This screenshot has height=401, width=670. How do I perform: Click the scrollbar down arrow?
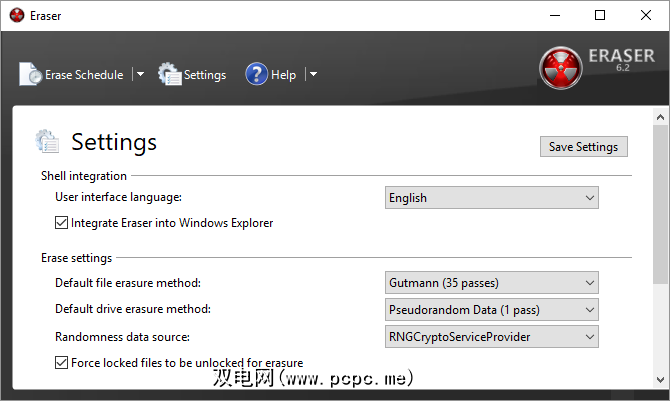click(x=660, y=380)
